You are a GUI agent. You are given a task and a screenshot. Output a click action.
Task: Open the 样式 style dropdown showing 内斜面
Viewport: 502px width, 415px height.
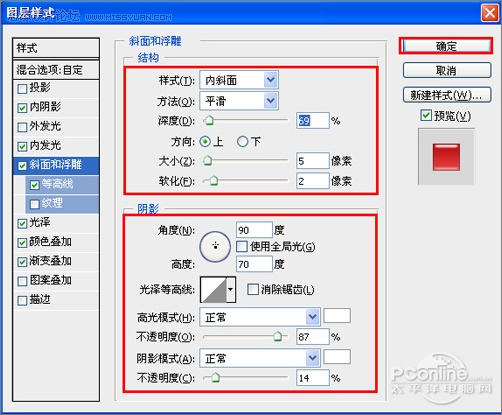239,80
